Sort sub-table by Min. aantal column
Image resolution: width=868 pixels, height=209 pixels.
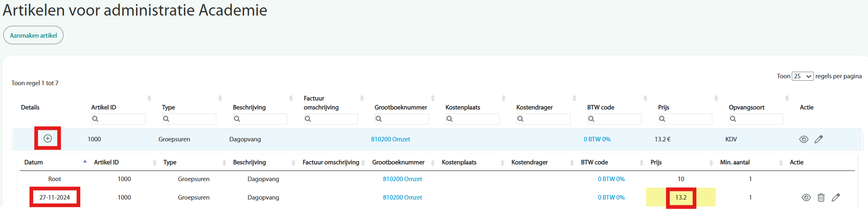[781, 163]
